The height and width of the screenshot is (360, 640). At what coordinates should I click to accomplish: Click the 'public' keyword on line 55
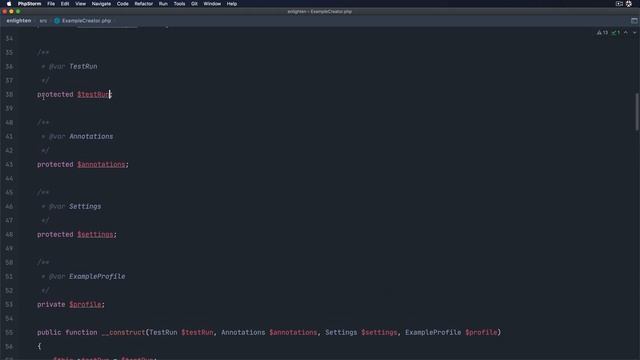pos(49,332)
